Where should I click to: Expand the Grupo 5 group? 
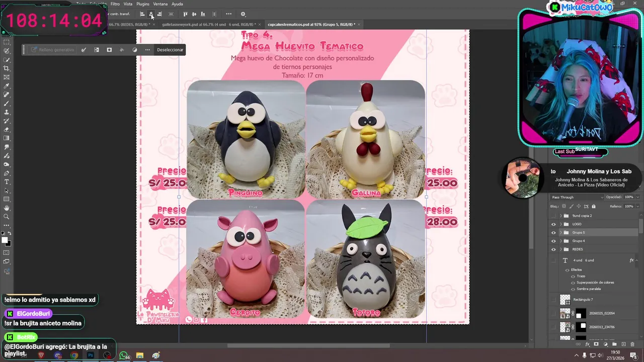point(560,233)
